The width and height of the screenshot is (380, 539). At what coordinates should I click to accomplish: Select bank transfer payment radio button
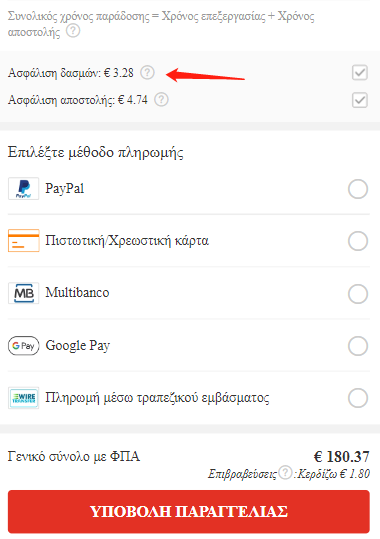(x=358, y=398)
